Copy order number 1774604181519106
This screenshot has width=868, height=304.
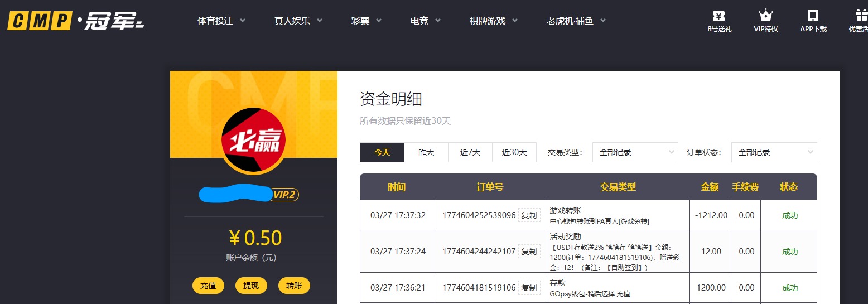[x=529, y=288]
